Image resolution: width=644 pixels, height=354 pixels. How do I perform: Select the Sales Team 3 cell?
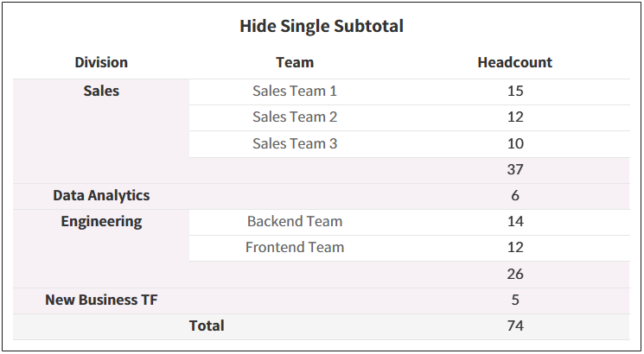(295, 143)
